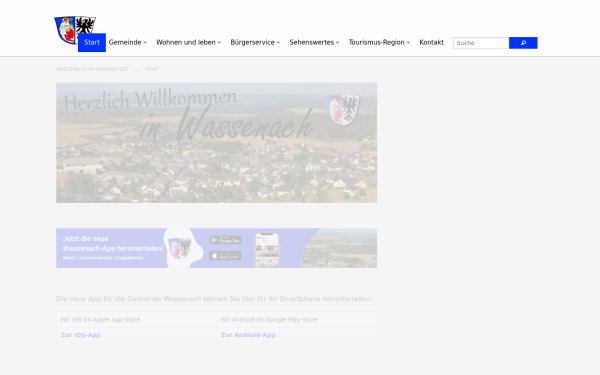
Task: Open the Zur iOS-App link
Action: pos(81,335)
